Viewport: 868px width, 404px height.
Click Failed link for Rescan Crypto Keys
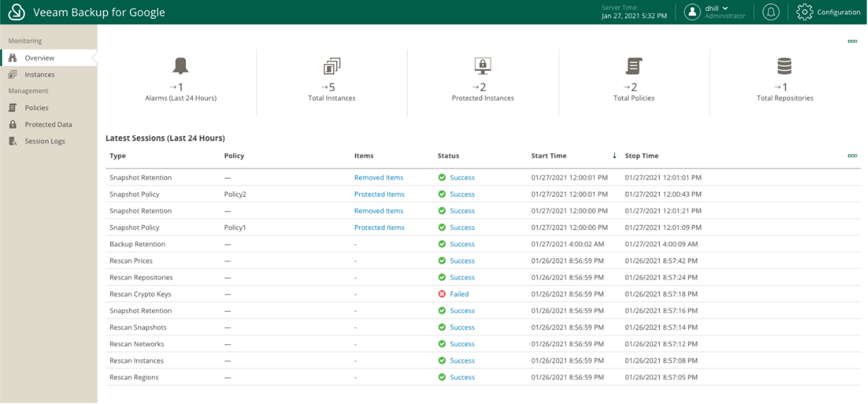[x=459, y=294]
